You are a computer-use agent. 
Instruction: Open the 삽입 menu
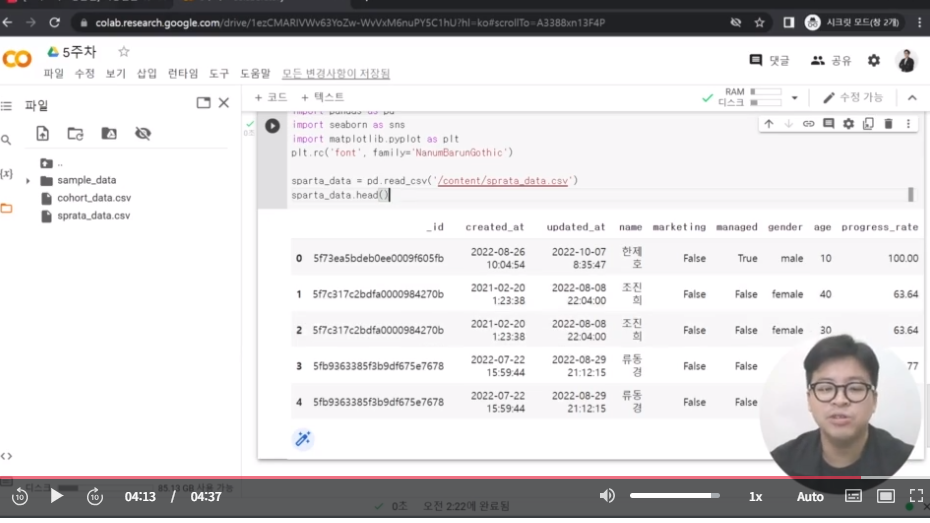tap(146, 74)
